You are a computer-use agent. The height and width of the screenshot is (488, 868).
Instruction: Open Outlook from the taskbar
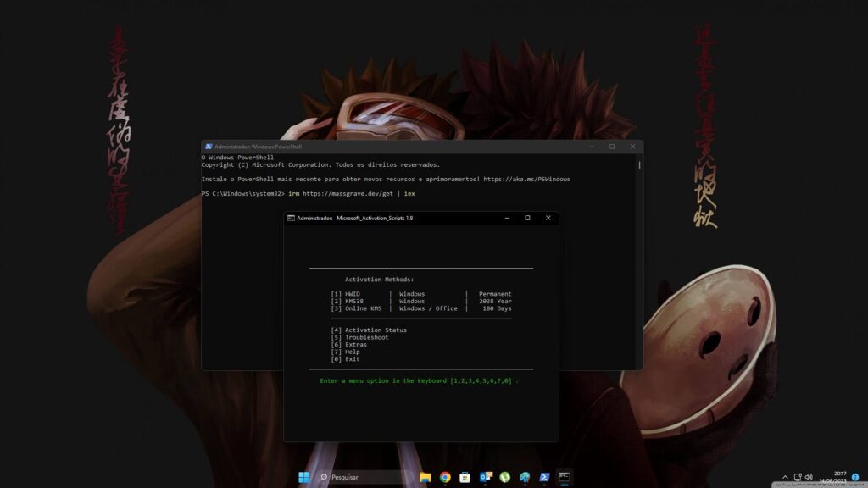(486, 477)
